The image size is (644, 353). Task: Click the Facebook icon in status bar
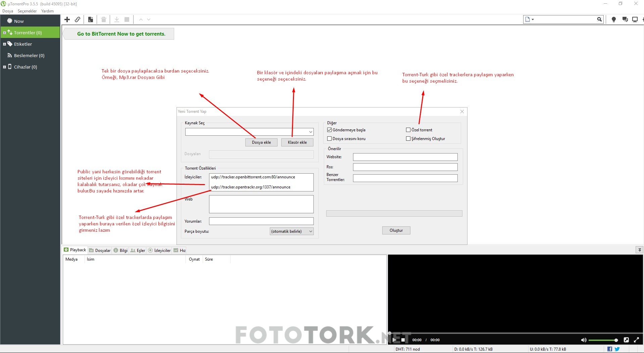pos(610,349)
